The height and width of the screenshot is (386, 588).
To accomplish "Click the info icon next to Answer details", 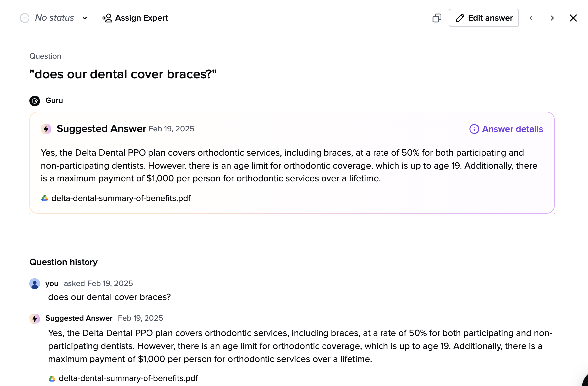I will click(474, 129).
